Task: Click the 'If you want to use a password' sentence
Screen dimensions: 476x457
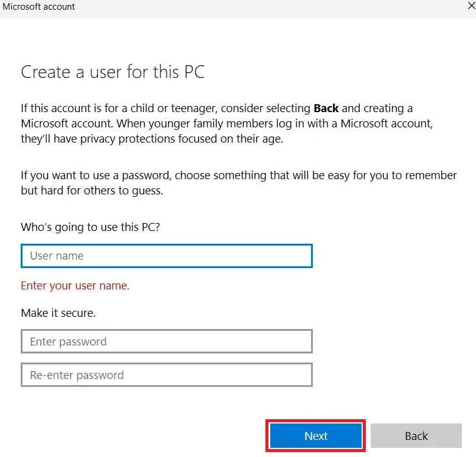Action: (96, 175)
